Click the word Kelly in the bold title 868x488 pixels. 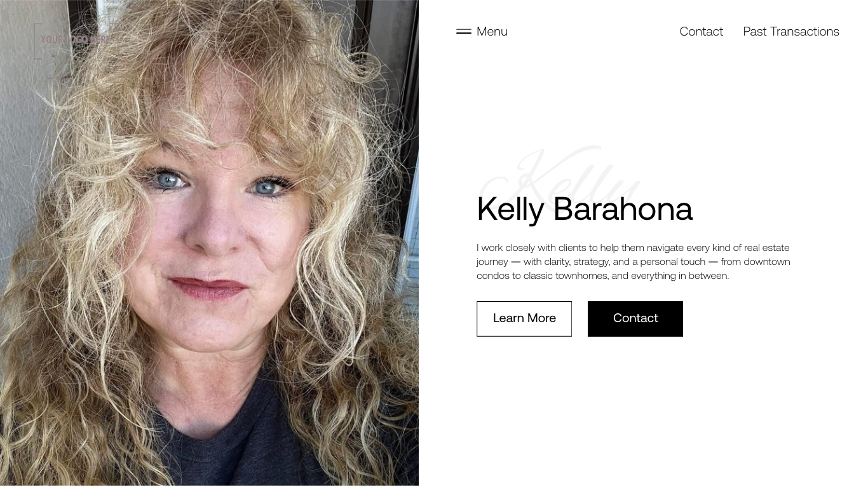point(510,210)
